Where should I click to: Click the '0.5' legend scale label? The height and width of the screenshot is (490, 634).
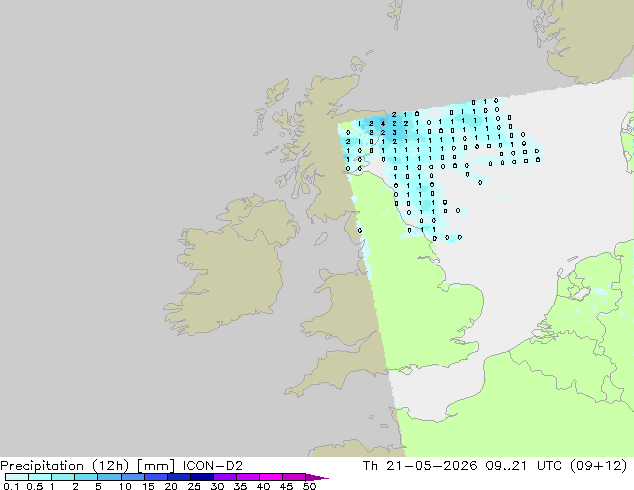pyautogui.click(x=35, y=486)
